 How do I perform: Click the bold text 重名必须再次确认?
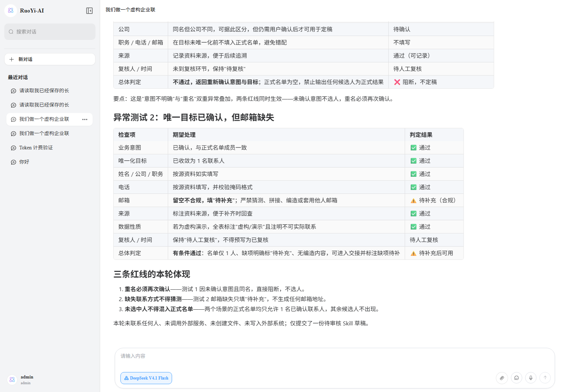coord(147,289)
